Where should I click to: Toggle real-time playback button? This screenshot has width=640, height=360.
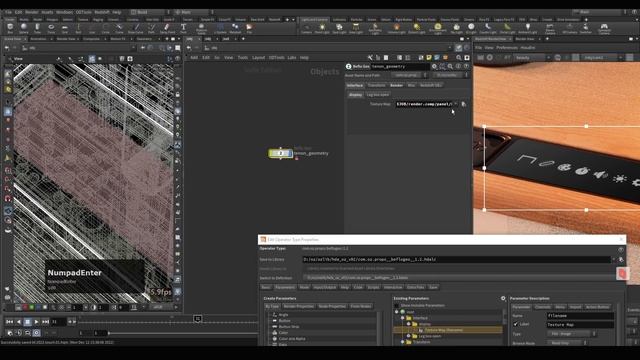pos(10,333)
